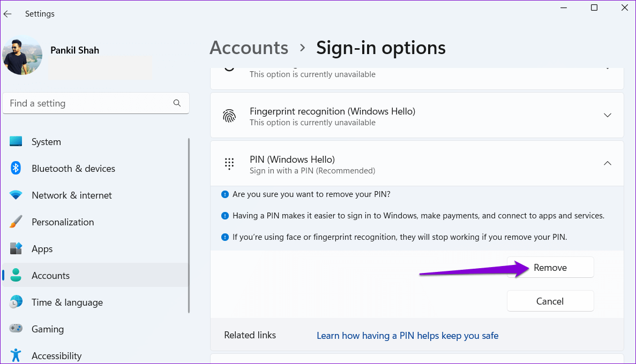Click the PIN keypad dots icon
Screen dimensions: 636x364
coord(229,164)
